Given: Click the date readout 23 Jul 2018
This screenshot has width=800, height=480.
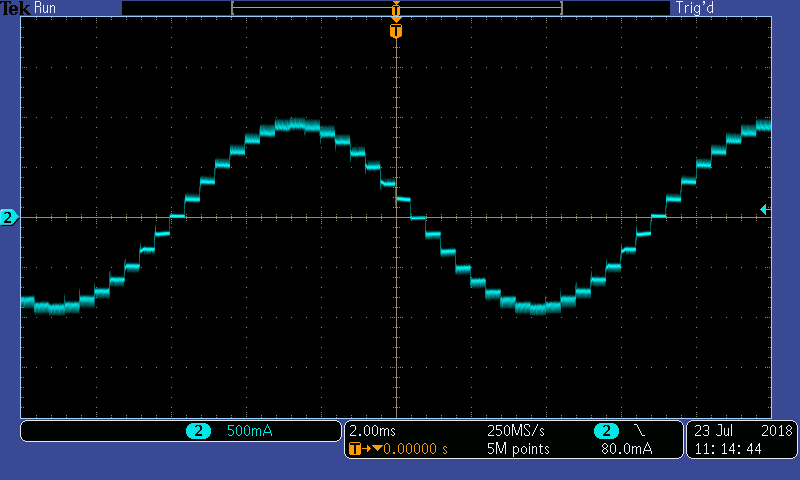Looking at the screenshot, I should pos(741,430).
